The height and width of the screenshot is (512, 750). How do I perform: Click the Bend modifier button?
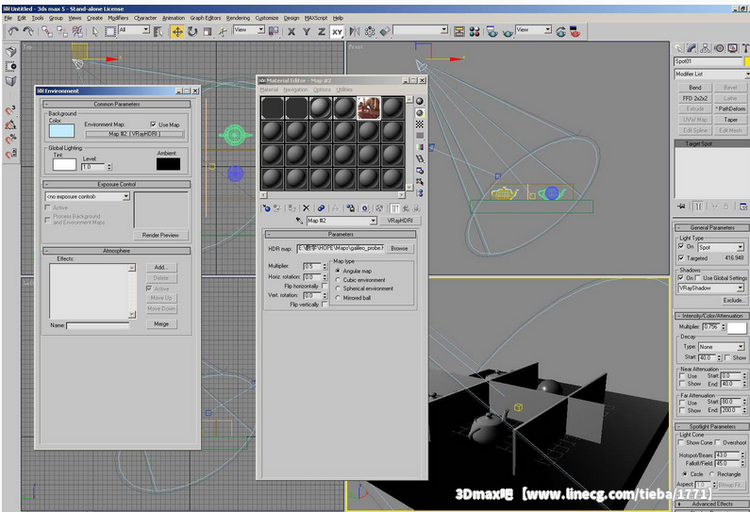click(x=695, y=88)
